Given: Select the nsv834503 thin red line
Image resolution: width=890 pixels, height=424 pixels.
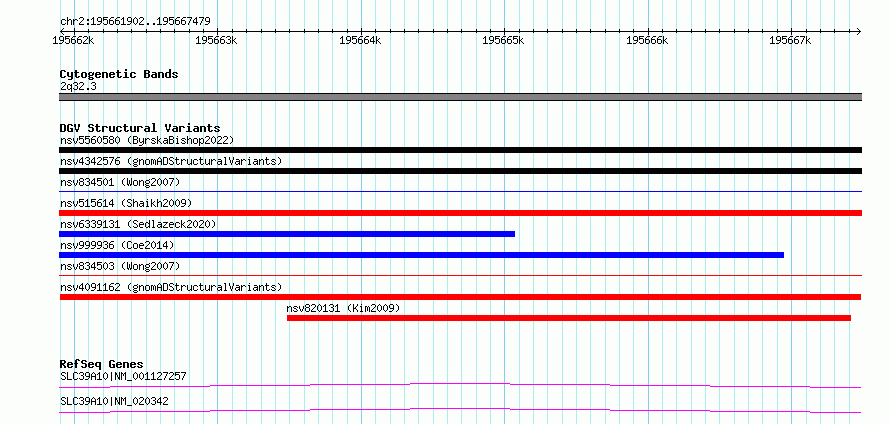Looking at the screenshot, I should click(x=460, y=276).
